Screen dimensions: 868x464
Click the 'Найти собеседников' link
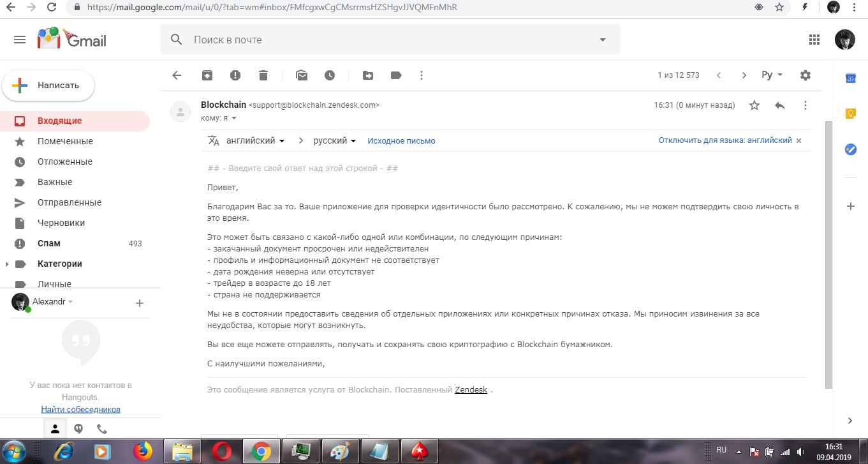(80, 409)
